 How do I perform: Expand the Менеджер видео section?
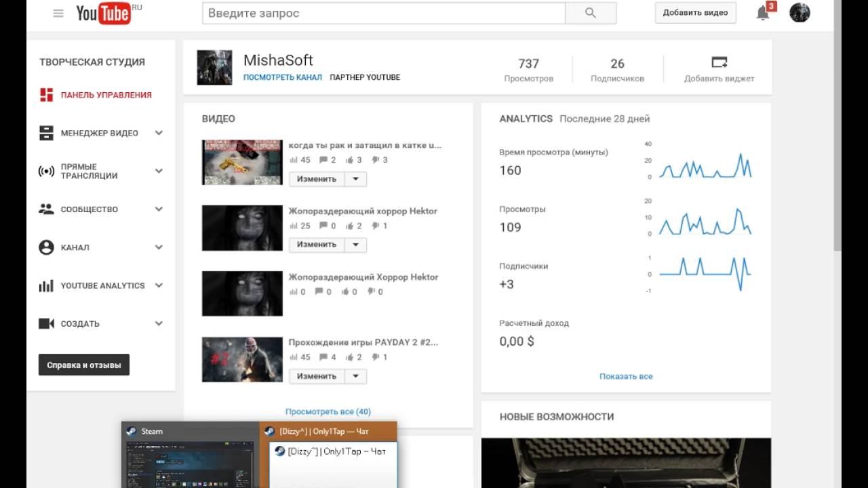click(x=159, y=133)
